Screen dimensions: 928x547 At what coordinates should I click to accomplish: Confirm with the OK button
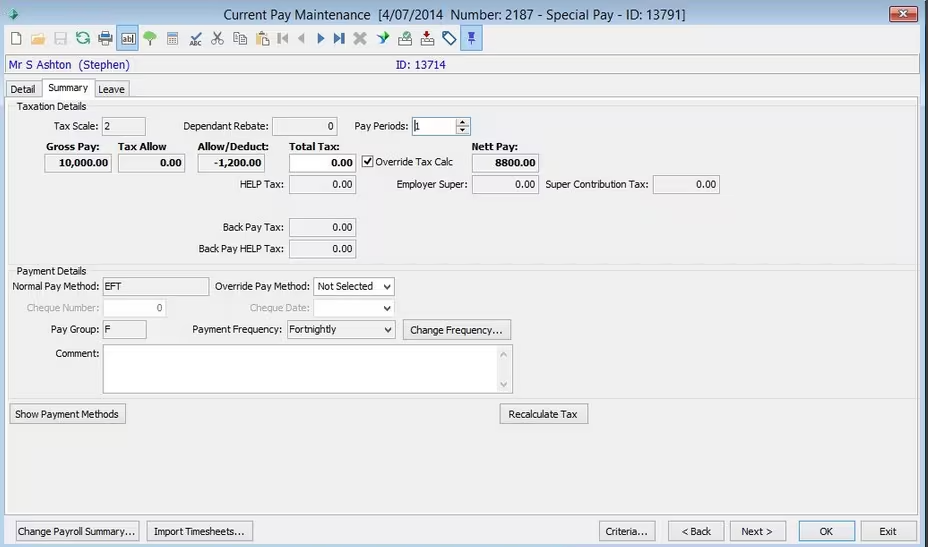tap(826, 531)
